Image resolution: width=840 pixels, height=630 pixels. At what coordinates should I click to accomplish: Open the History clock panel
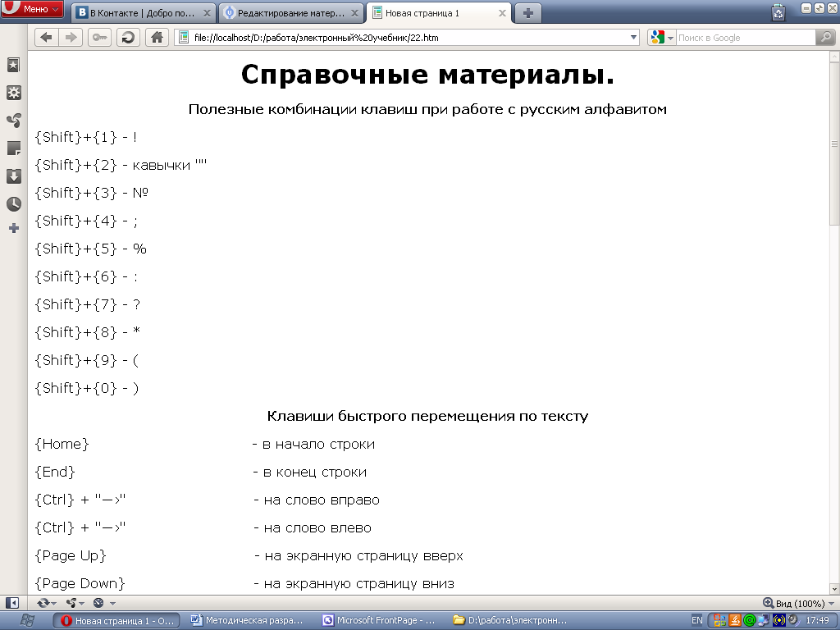13,204
